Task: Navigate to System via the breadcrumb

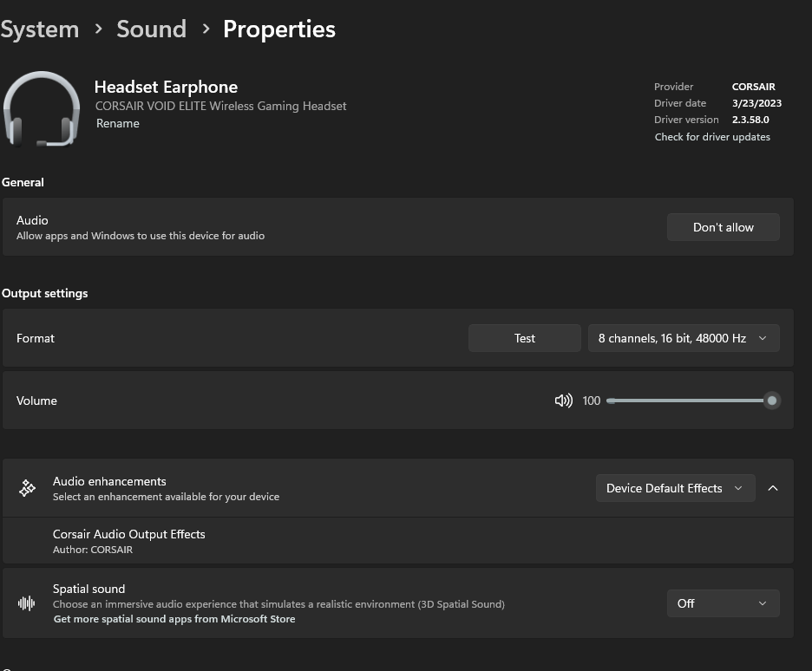Action: pyautogui.click(x=39, y=29)
